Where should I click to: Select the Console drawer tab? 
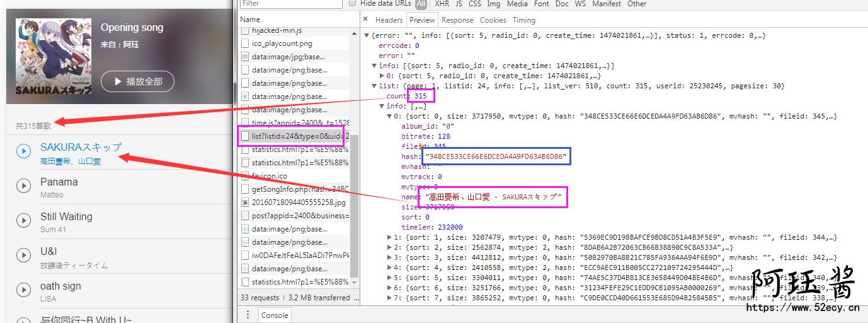[275, 315]
